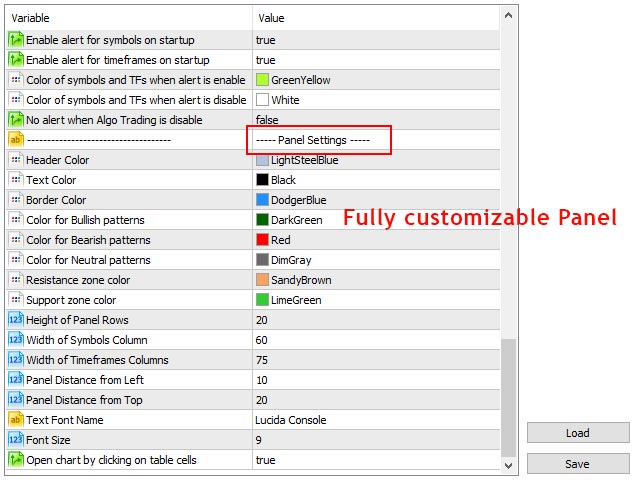Click the Value column header
The image size is (640, 480).
coord(375,18)
